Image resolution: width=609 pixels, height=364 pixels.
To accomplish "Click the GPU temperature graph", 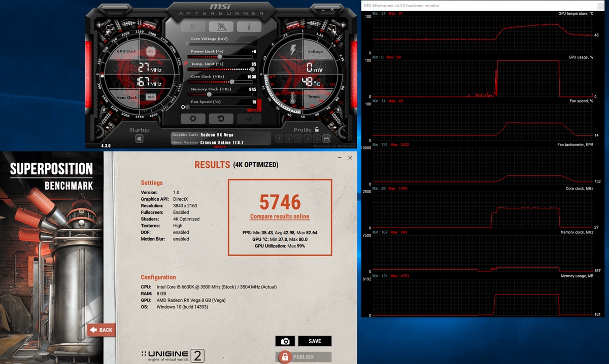I will 482,34.
